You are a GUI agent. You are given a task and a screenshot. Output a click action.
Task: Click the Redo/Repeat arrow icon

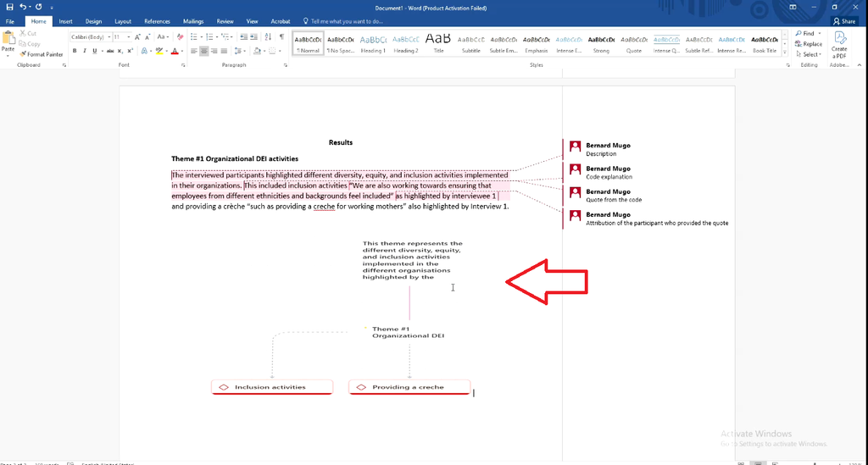coord(38,7)
